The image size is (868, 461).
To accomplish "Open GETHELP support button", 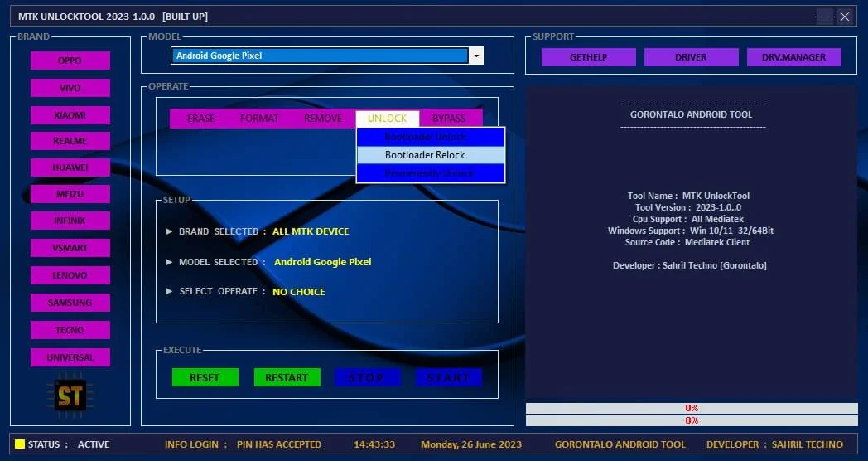I will [x=588, y=57].
